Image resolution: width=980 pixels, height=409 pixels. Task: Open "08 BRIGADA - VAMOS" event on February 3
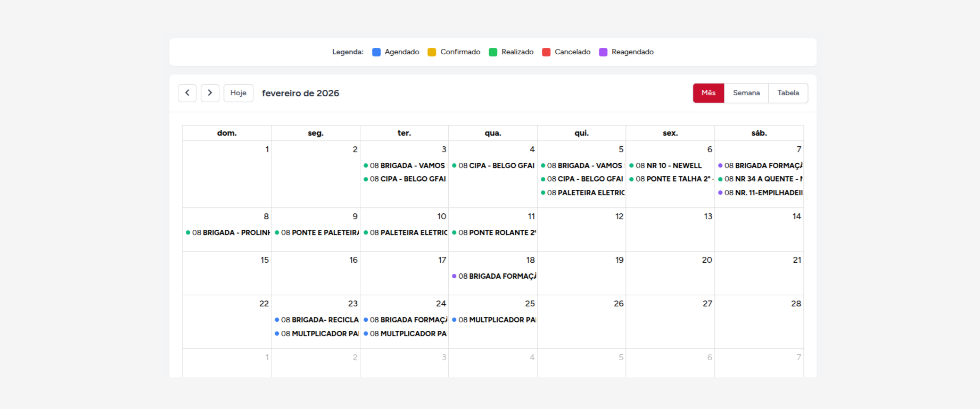[x=404, y=165]
